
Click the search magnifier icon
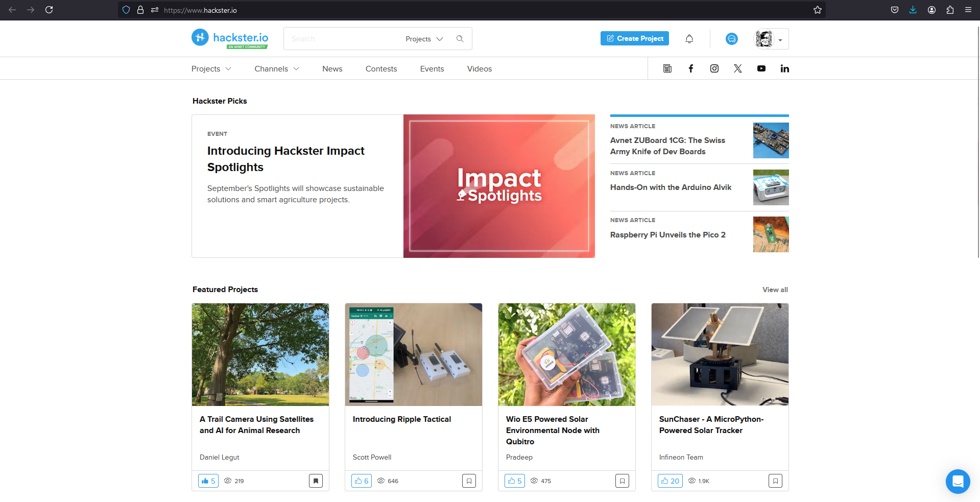[460, 39]
